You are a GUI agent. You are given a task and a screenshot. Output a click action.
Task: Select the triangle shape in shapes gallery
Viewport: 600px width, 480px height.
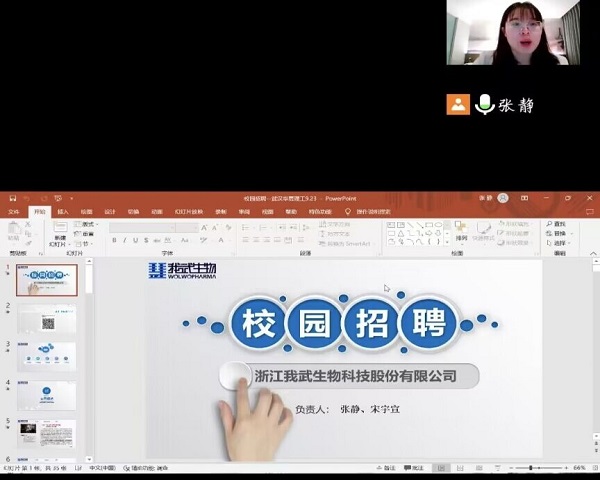[x=401, y=233]
